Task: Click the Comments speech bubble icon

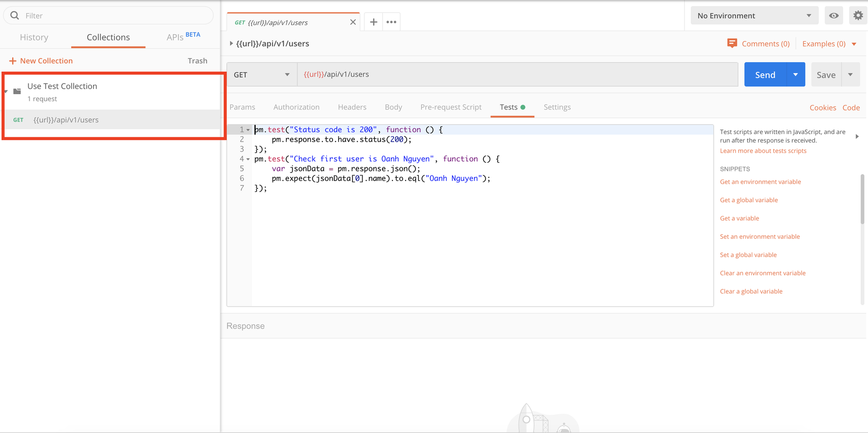Action: (732, 43)
